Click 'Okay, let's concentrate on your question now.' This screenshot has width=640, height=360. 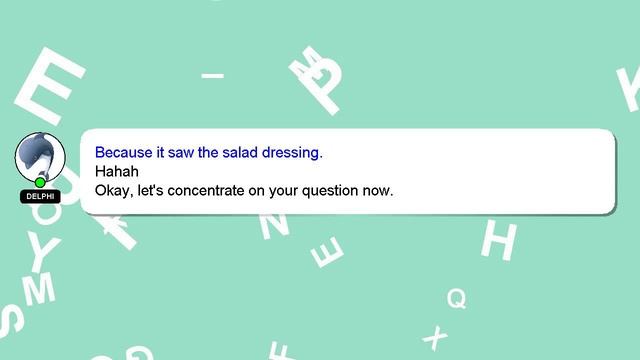244,191
